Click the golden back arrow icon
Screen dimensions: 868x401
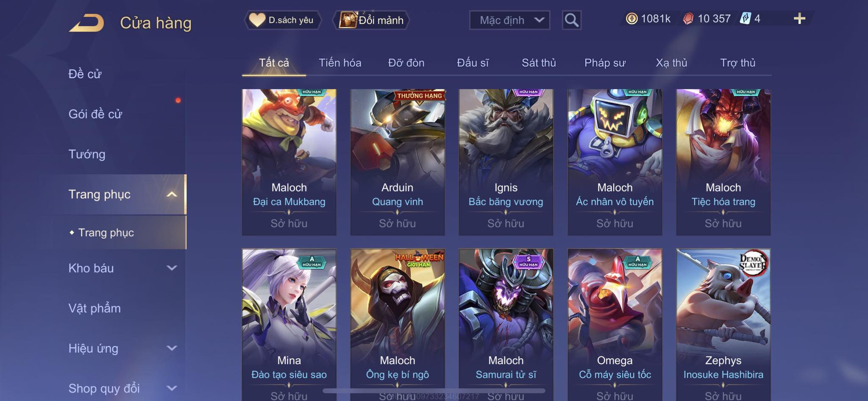(x=86, y=23)
